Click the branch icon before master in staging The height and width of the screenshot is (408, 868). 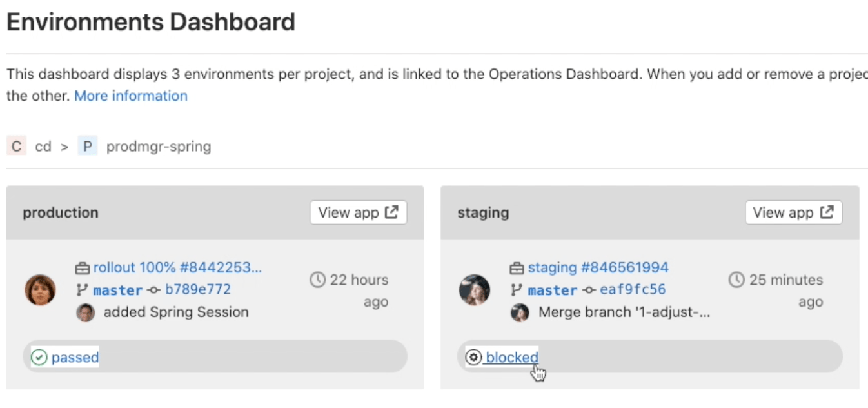[x=515, y=290]
